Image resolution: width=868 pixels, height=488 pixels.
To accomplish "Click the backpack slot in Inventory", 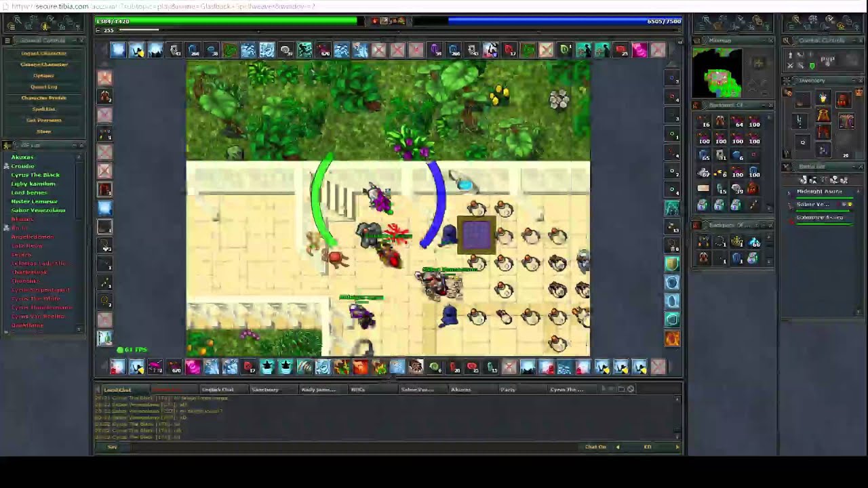I will pyautogui.click(x=843, y=101).
